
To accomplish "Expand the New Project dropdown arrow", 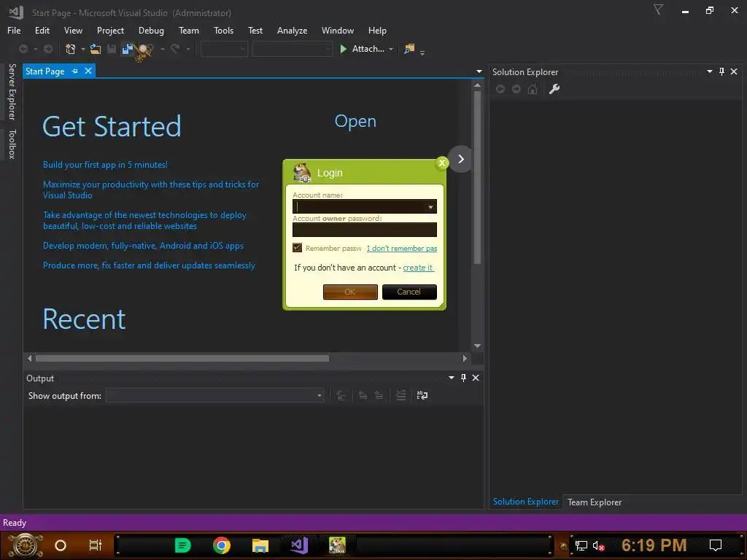I will point(83,49).
